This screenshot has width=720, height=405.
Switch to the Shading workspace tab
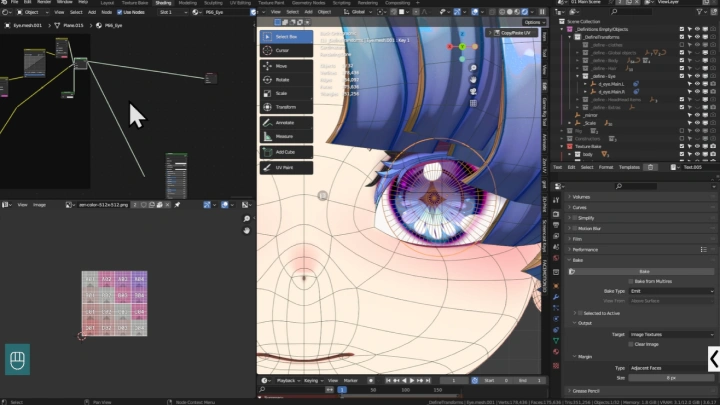coord(163,3)
